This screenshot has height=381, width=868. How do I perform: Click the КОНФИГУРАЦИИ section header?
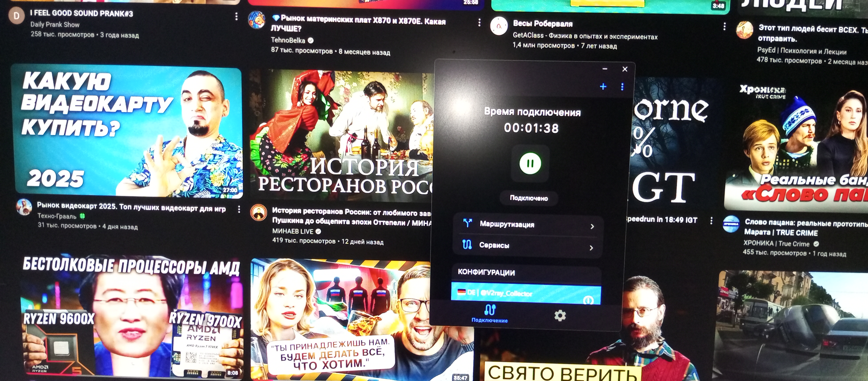[x=486, y=273]
